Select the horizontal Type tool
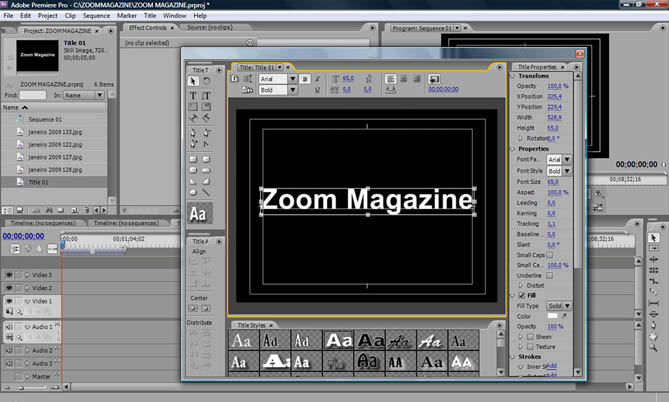669x402 pixels. tap(193, 96)
